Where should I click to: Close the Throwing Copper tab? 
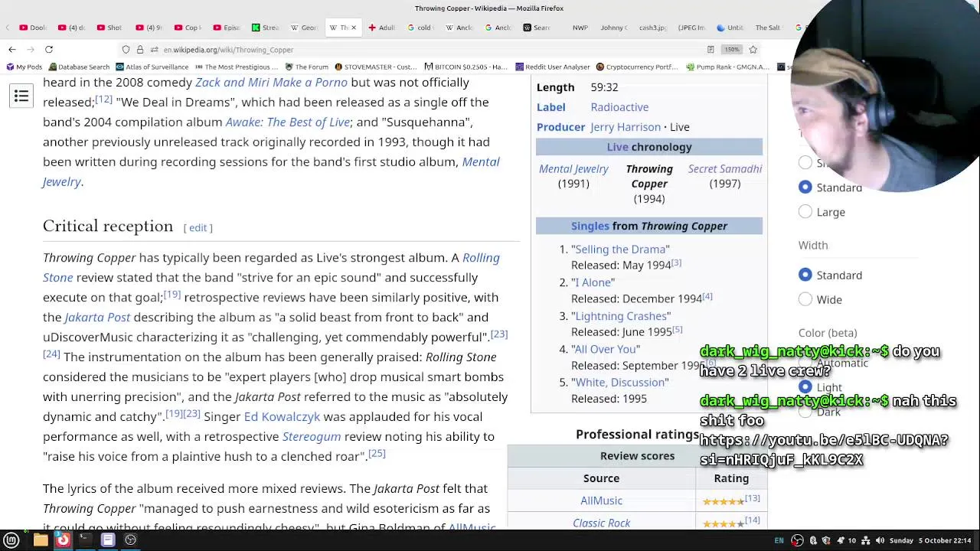coord(353,28)
